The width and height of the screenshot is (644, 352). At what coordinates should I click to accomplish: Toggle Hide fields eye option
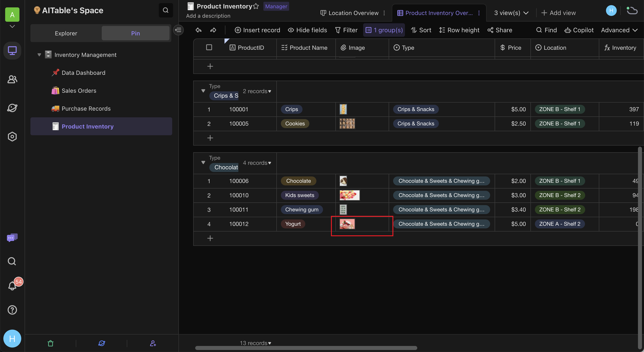click(x=307, y=30)
